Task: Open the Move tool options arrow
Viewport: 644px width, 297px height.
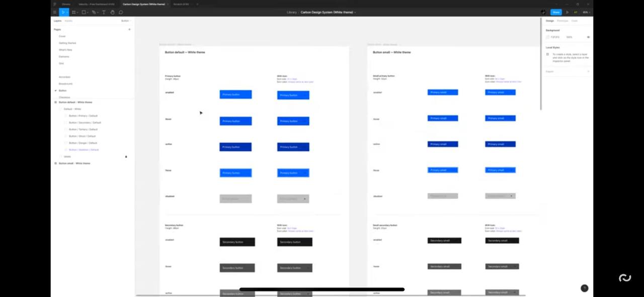Action: pyautogui.click(x=68, y=12)
